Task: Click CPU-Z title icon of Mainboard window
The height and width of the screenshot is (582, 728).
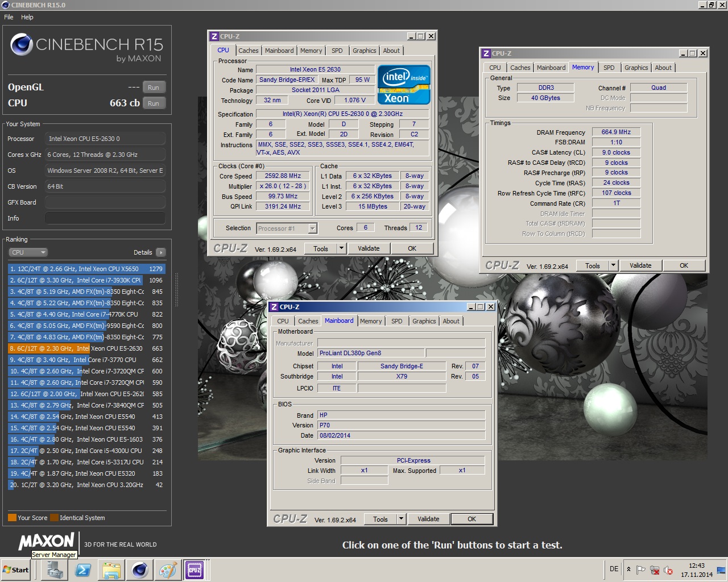Action: [274, 307]
